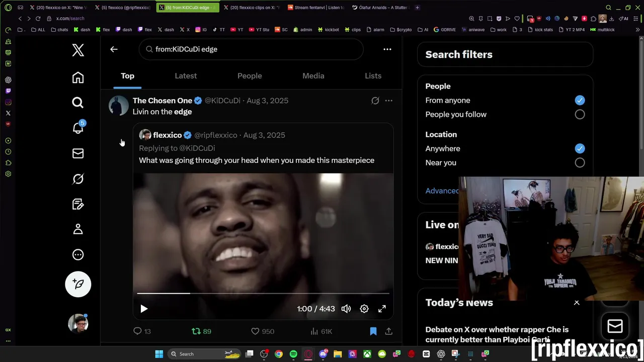Open account avatar at sidebar bottom
644x362 pixels.
(78, 323)
